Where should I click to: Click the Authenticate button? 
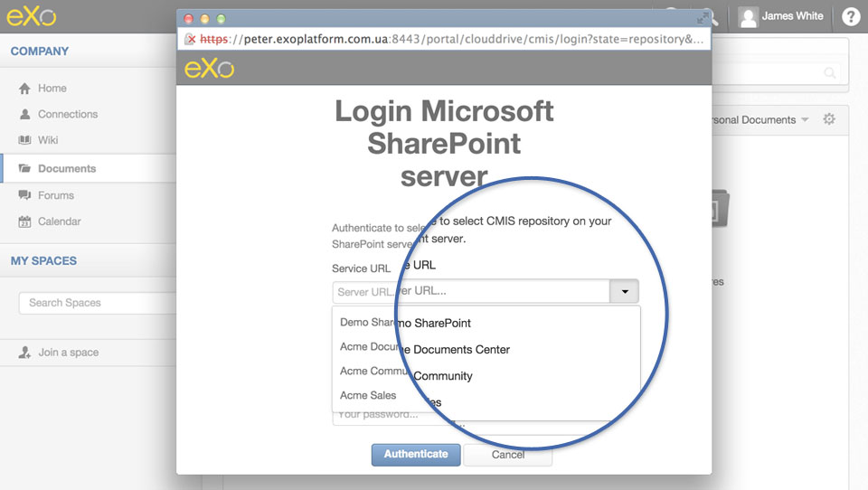(x=416, y=455)
